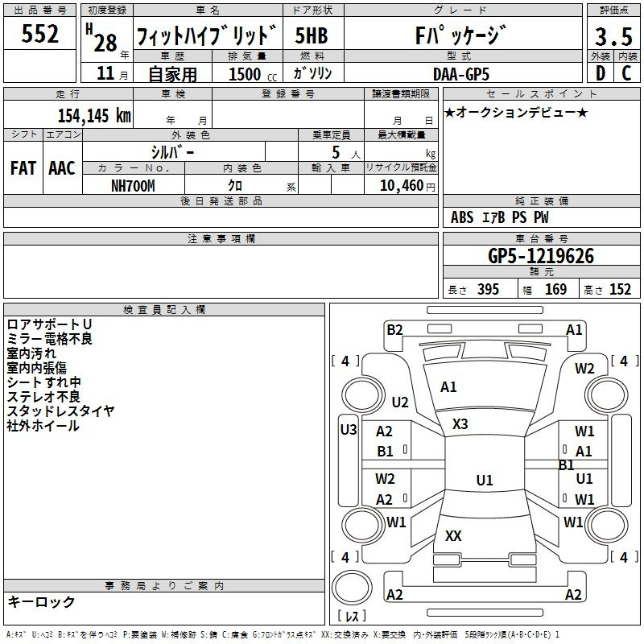Click the U2 mark on the diagram

pyautogui.click(x=400, y=402)
